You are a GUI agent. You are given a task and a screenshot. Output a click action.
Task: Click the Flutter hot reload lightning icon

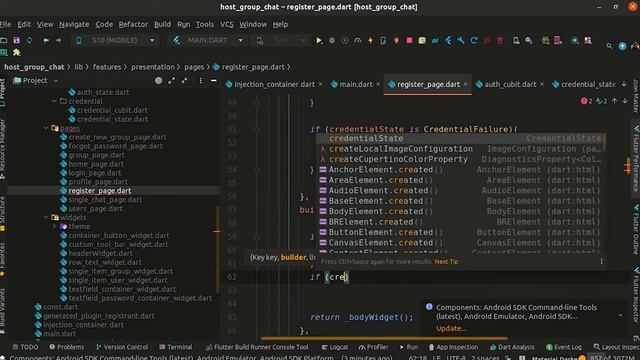click(x=370, y=40)
